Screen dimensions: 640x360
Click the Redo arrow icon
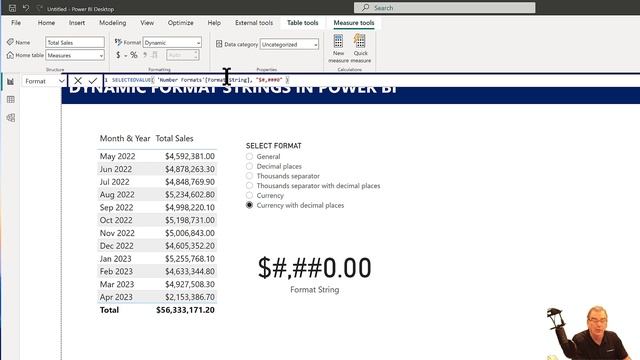point(39,8)
